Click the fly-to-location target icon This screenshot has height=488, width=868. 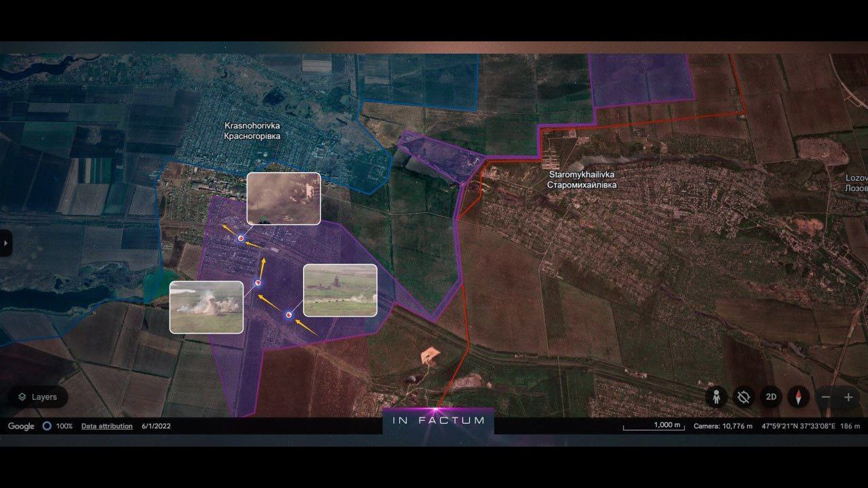744,397
